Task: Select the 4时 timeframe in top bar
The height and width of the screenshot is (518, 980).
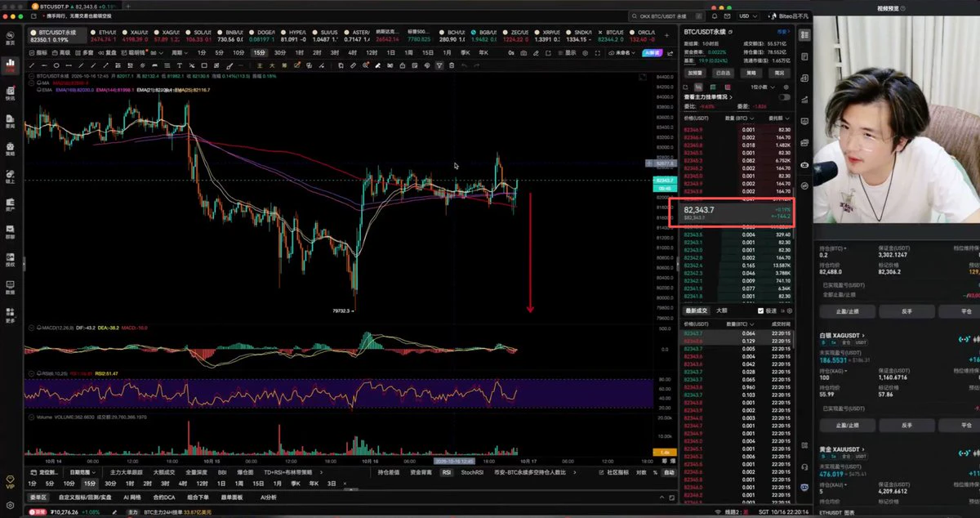Action: (351, 52)
